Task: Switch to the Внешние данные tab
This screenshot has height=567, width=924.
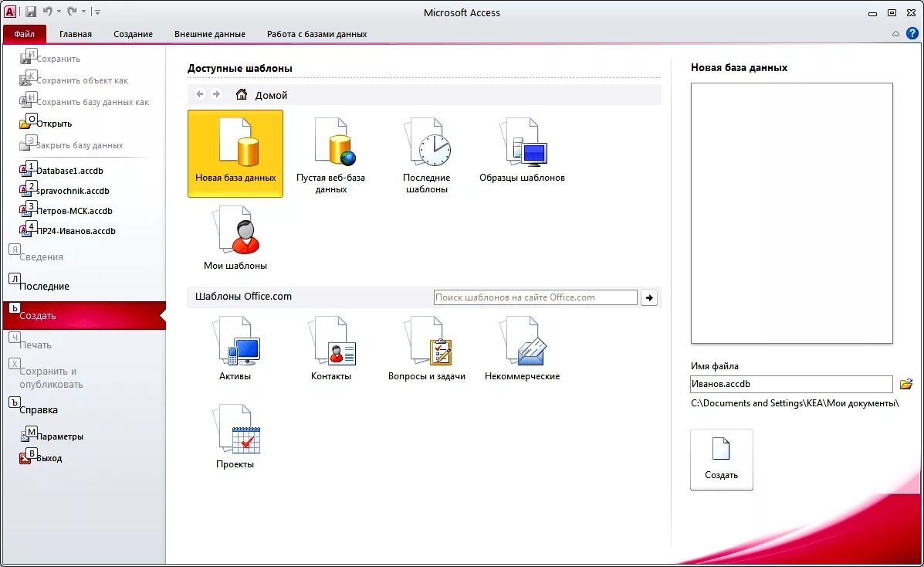Action: click(x=210, y=34)
